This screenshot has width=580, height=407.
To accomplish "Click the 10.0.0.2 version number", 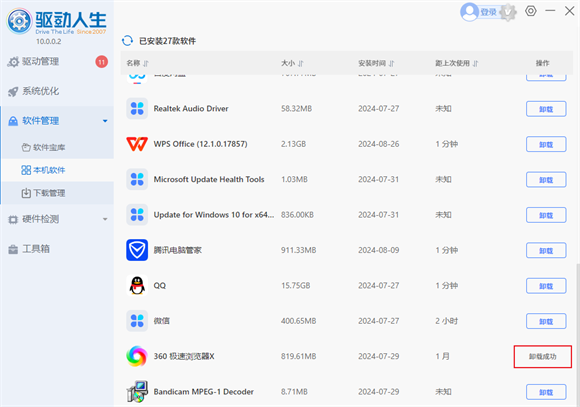I will (48, 41).
